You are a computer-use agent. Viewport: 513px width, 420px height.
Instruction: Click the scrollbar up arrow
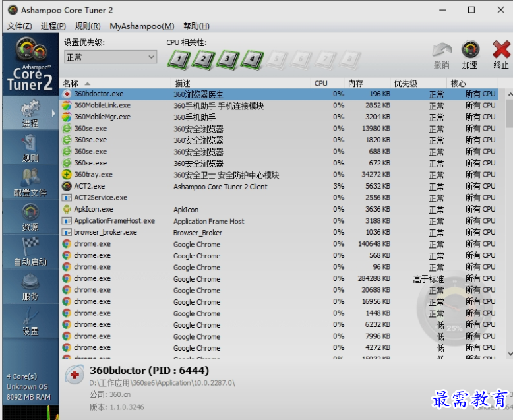pyautogui.click(x=510, y=94)
